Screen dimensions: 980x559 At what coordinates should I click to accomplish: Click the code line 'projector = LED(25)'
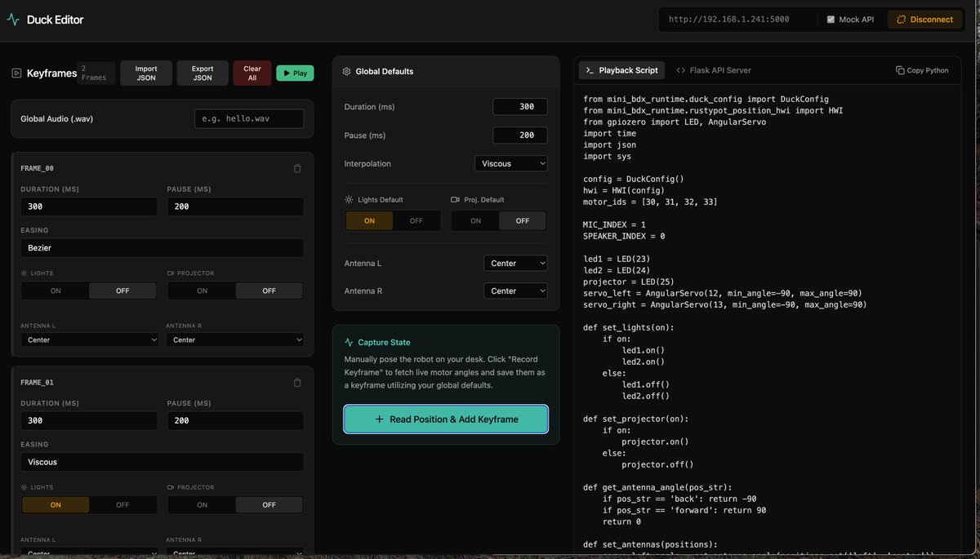tap(629, 282)
